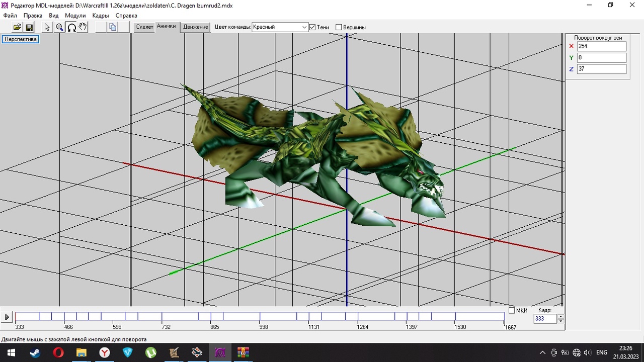Open Opera browser from the taskbar
This screenshot has height=362, width=644.
(58, 352)
